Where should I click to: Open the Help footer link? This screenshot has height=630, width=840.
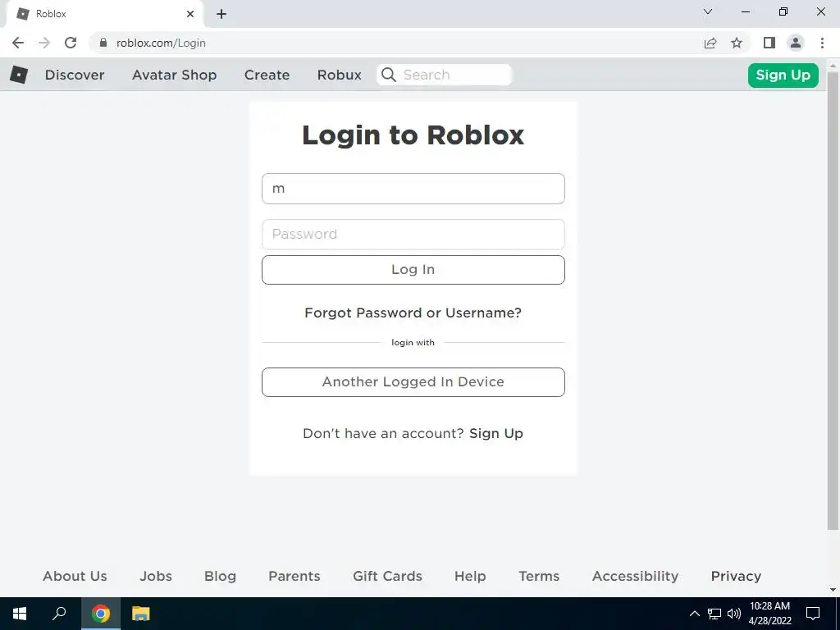pos(470,576)
